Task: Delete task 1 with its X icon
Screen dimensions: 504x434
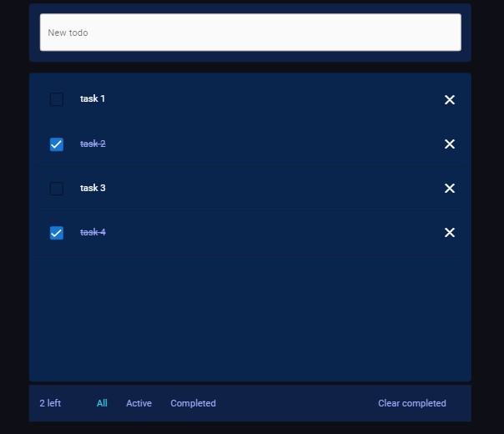Action: 449,100
